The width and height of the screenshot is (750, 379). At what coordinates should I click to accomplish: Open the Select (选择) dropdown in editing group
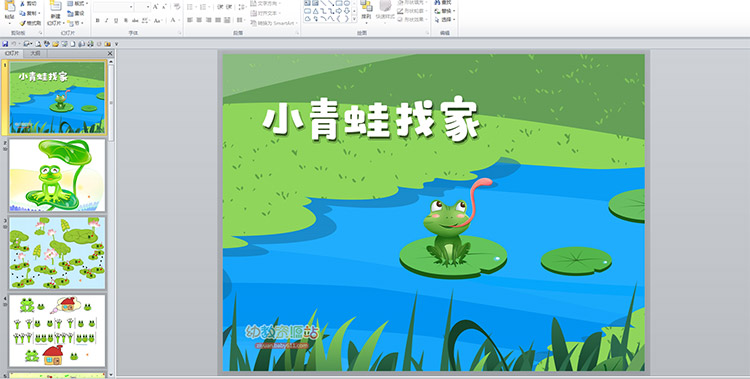445,20
